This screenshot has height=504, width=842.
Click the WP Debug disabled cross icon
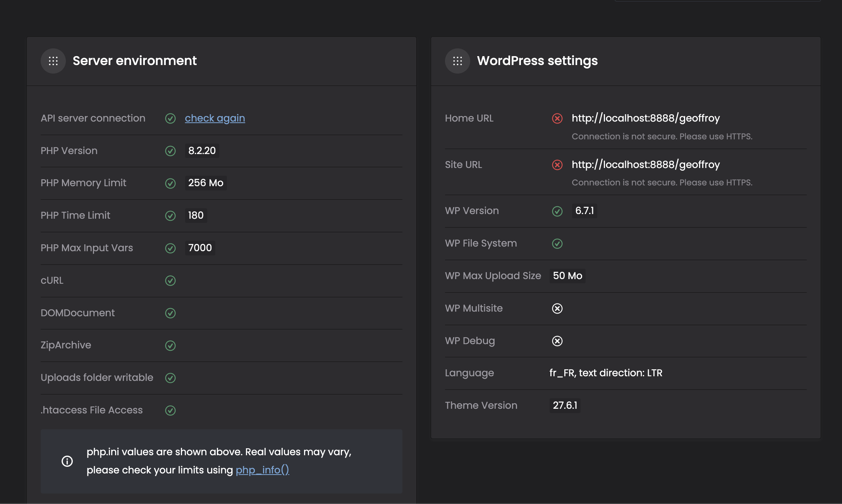point(557,341)
